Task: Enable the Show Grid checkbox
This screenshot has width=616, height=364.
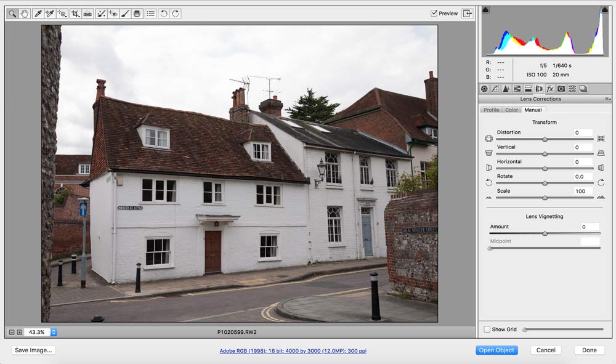Action: click(x=487, y=330)
